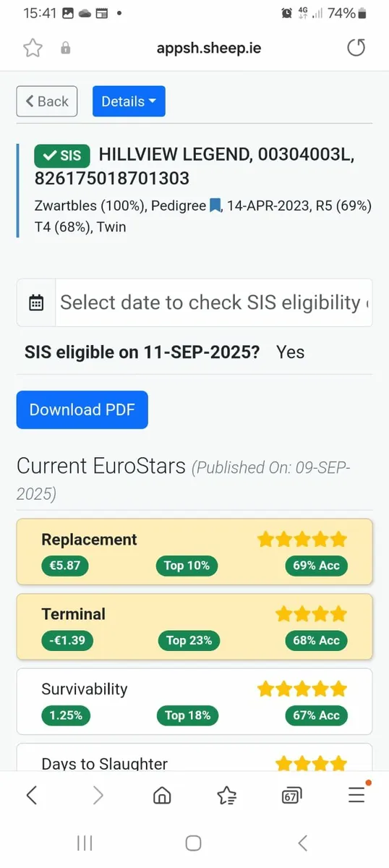
Task: Open the tabs switcher showing 67
Action: (x=291, y=796)
